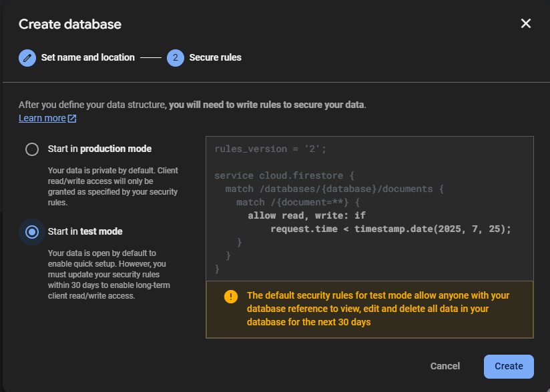550x392 pixels.
Task: Click the Secure rules step label
Action: click(x=215, y=57)
